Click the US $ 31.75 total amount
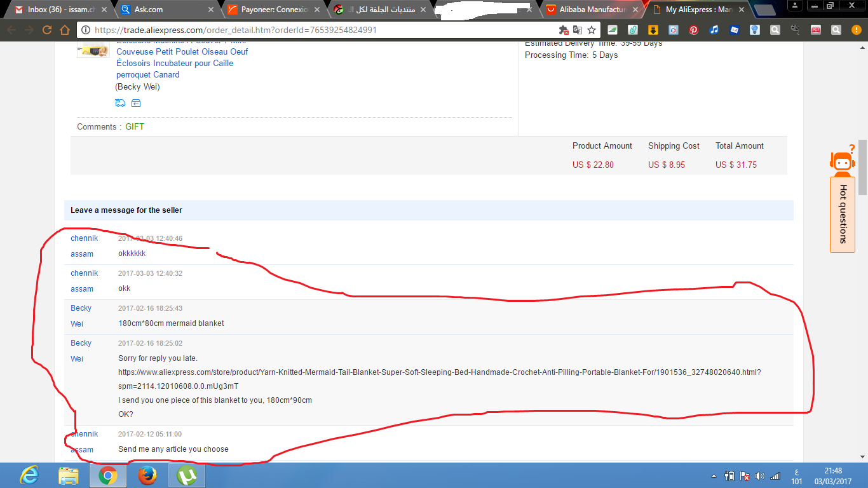This screenshot has width=868, height=488. pyautogui.click(x=736, y=165)
